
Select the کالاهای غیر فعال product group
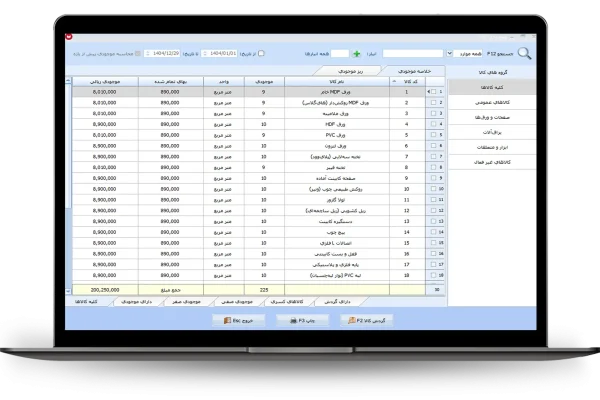492,162
